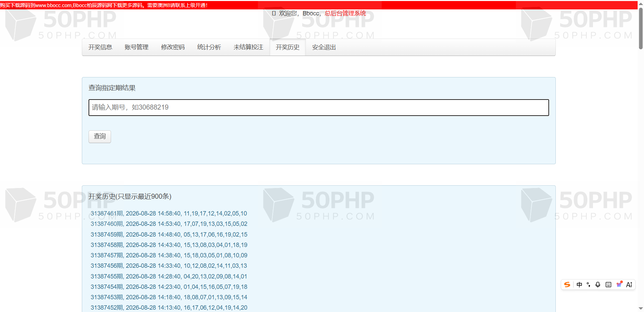Select the 开奖历史 tab
644x312 pixels.
[x=287, y=47]
